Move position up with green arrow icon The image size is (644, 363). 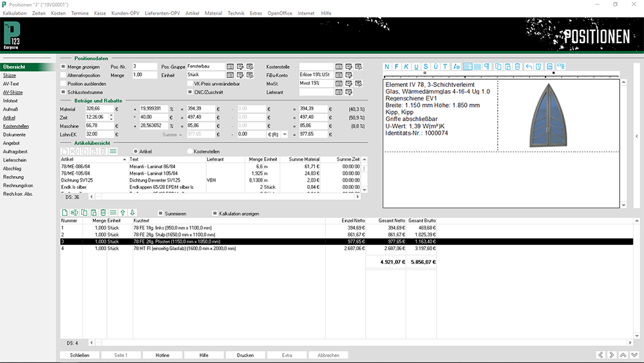tap(123, 212)
